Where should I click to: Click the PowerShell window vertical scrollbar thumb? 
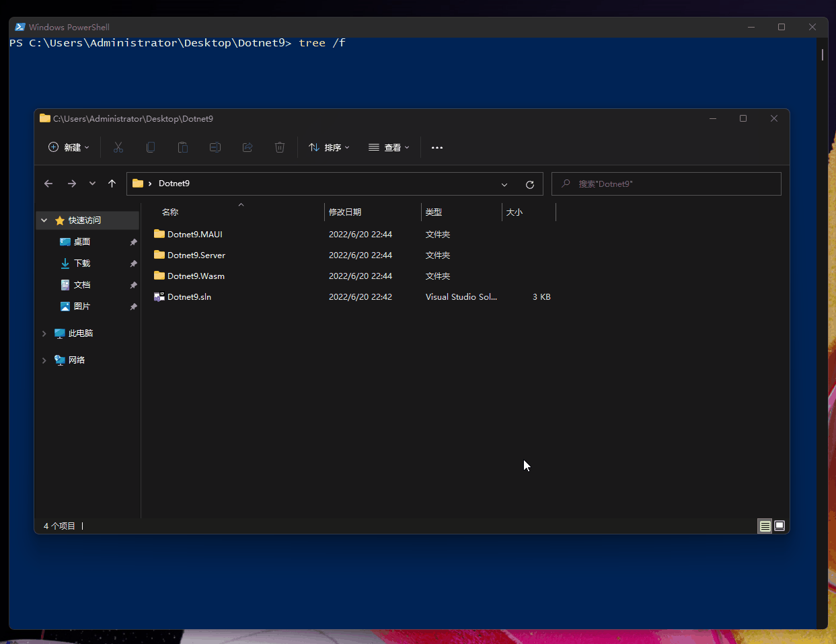822,54
